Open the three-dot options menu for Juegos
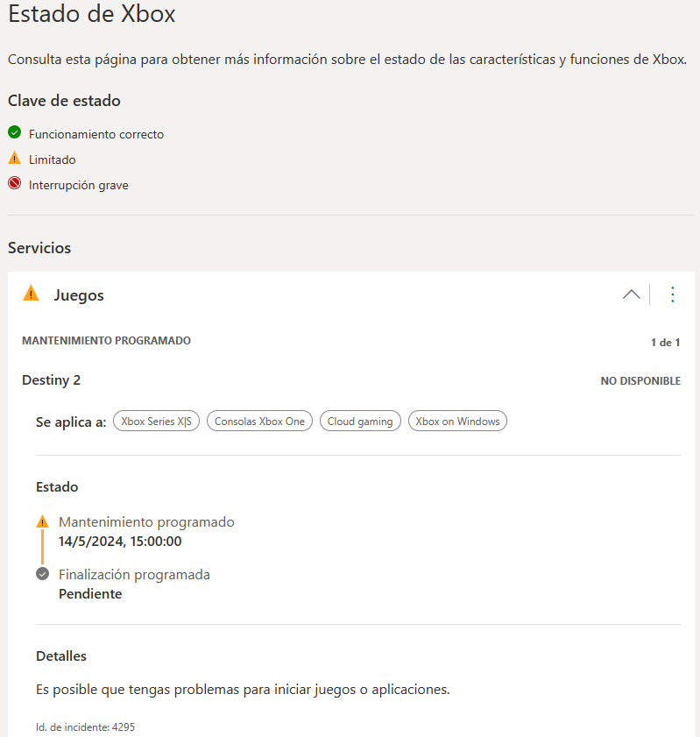This screenshot has height=737, width=700. [x=672, y=294]
